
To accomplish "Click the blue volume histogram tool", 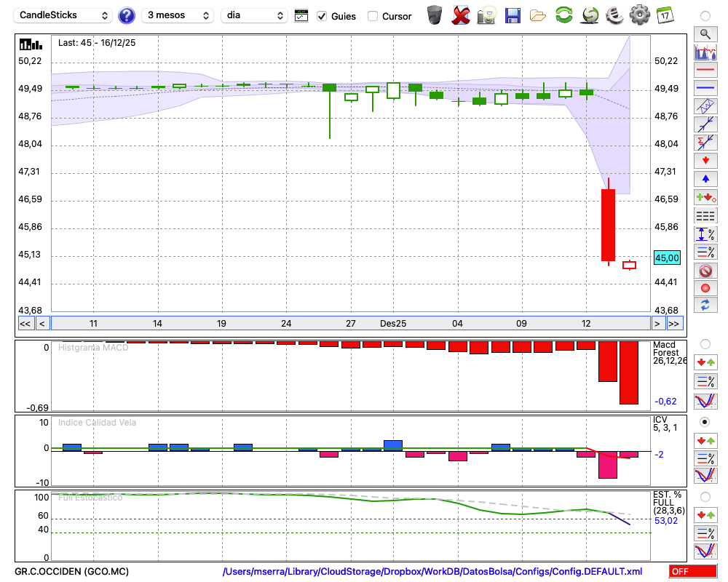I will 705,52.
